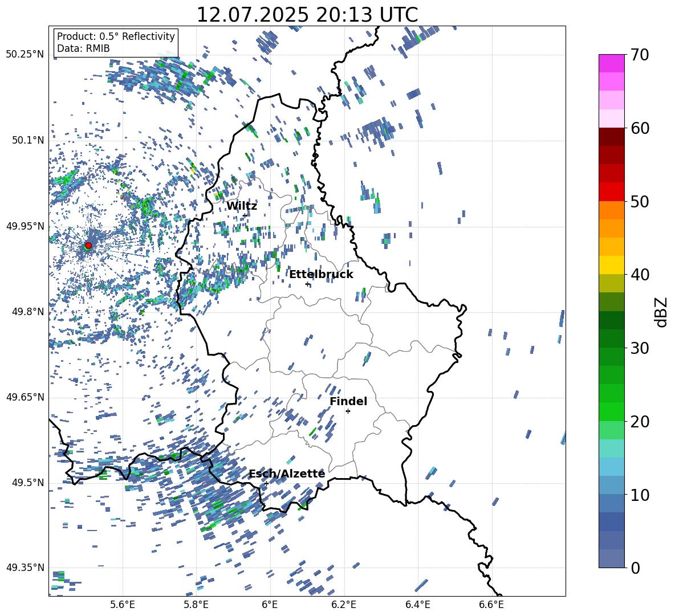Click the colorbar tick label 10
675x616 pixels.
pos(640,495)
